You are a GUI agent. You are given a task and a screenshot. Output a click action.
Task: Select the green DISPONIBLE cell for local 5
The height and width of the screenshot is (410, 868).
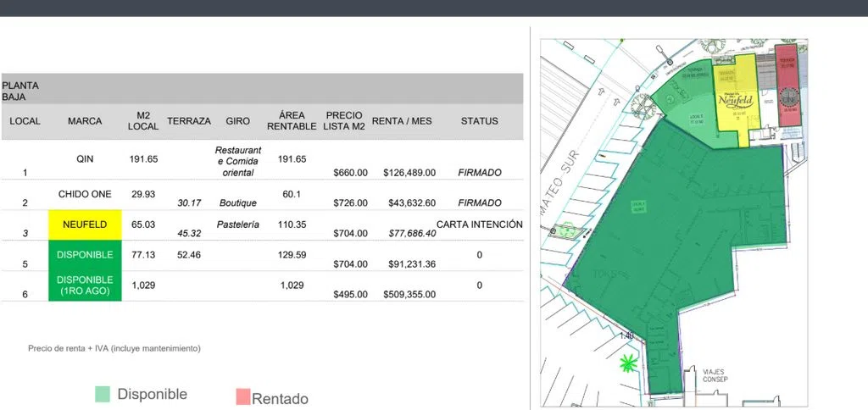(85, 255)
